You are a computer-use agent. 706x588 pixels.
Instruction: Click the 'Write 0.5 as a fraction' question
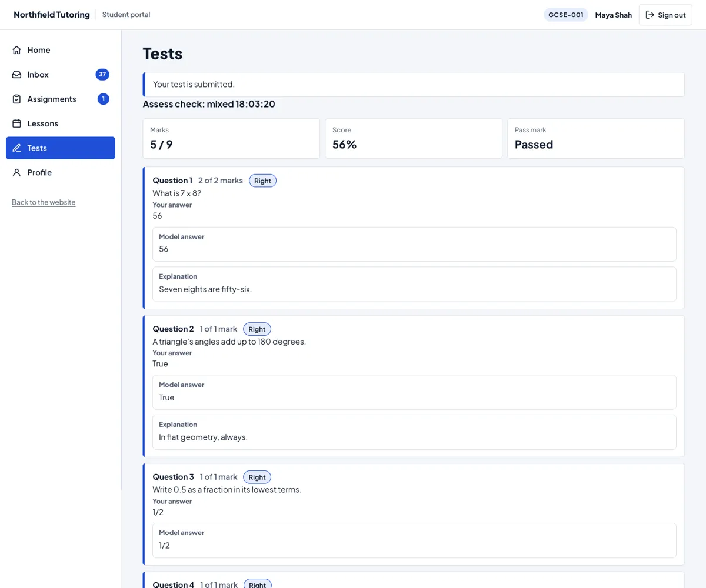tap(227, 490)
